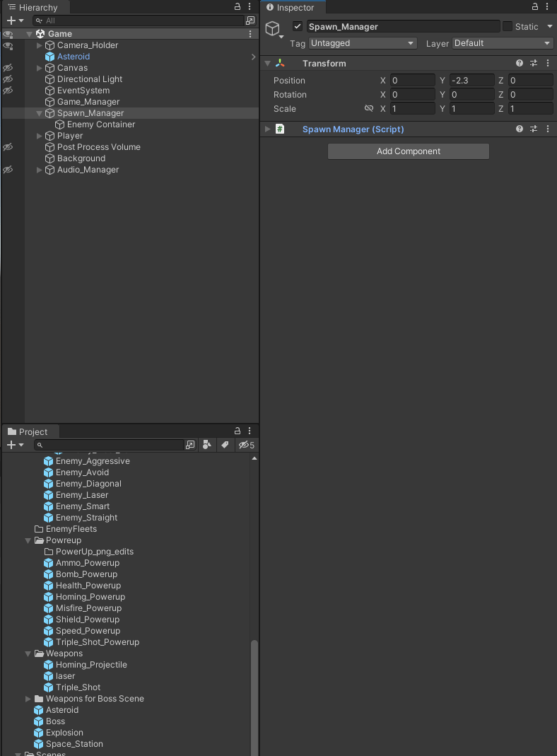
Task: Open Project create (+) menu
Action: pyautogui.click(x=15, y=445)
